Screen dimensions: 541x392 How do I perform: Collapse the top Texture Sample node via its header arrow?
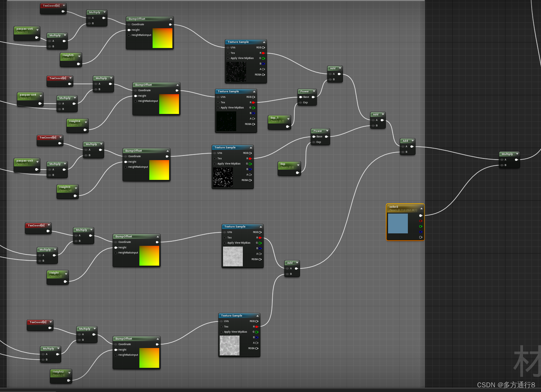pos(264,42)
